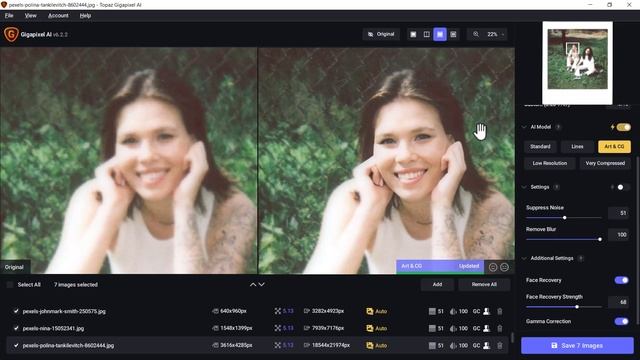Switch to split view layout

pyautogui.click(x=427, y=34)
